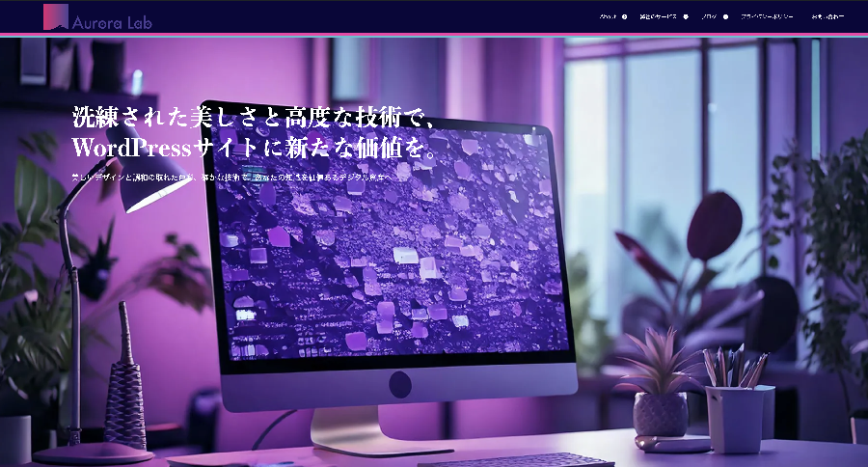The width and height of the screenshot is (868, 467).
Task: Expand the arrow next to 弊社のサービス
Action: click(x=686, y=16)
